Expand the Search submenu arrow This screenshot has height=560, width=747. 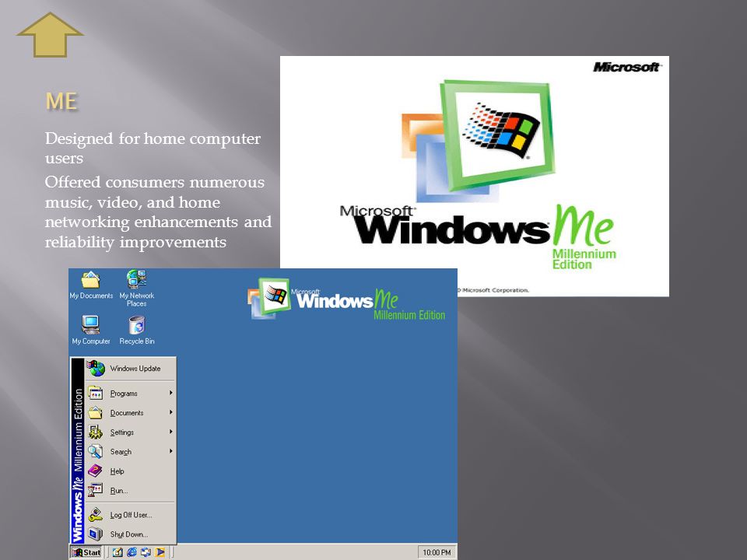click(x=170, y=451)
